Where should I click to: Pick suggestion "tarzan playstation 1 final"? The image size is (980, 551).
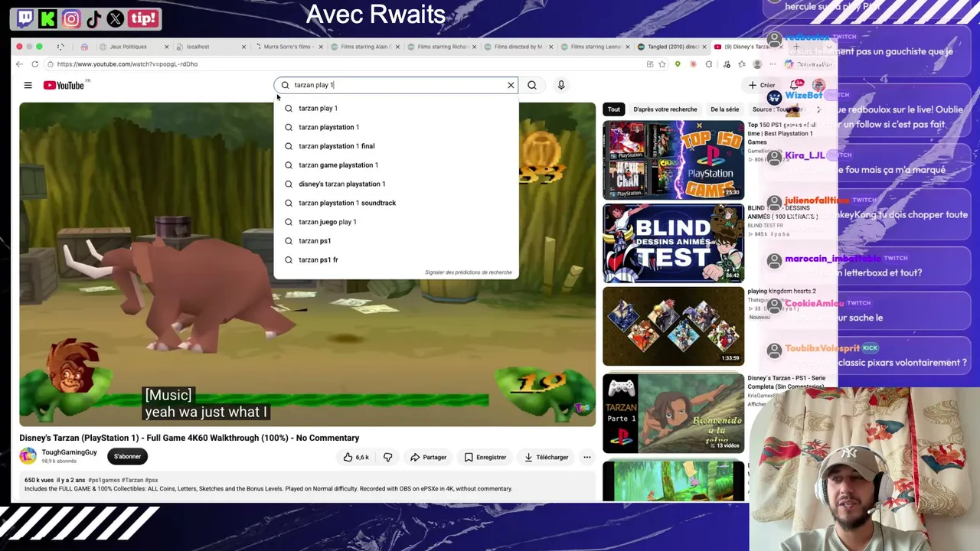click(397, 146)
